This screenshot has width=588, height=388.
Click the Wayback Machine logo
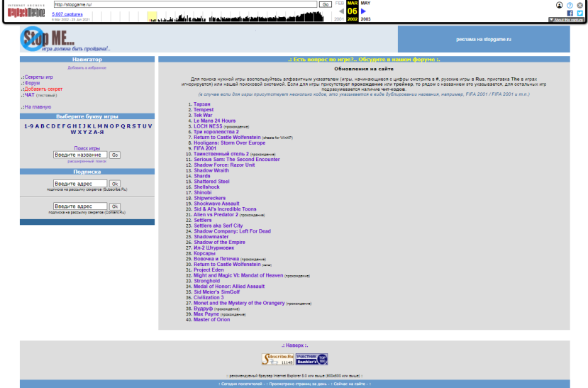point(26,11)
